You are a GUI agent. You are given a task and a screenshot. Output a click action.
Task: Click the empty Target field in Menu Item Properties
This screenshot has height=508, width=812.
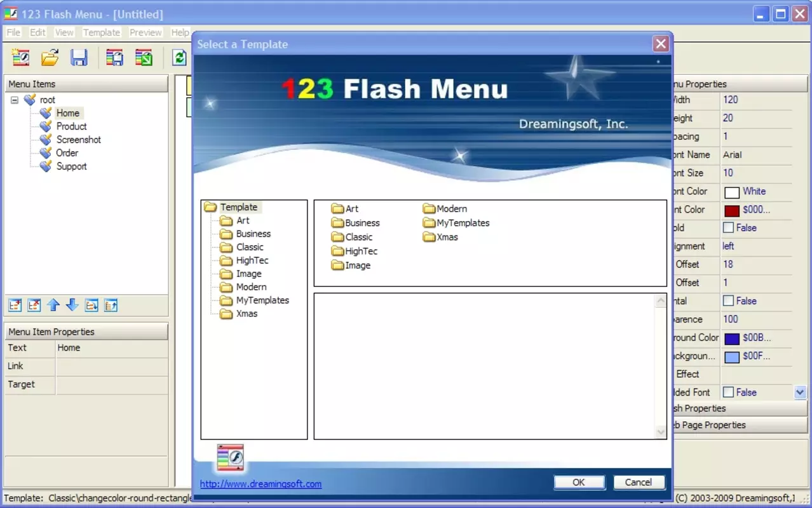[x=112, y=385]
